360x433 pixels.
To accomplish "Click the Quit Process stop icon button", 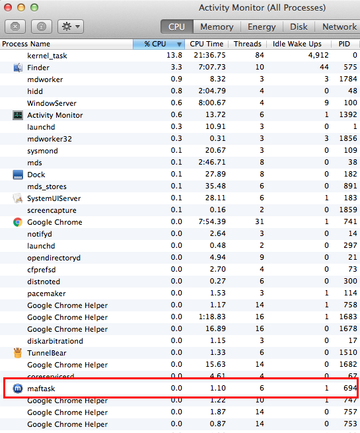I will click(x=15, y=26).
